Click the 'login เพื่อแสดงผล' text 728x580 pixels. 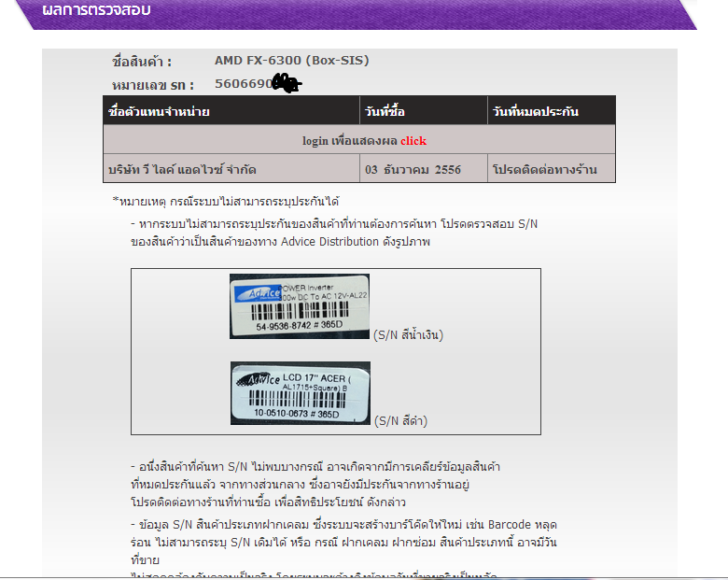point(351,141)
